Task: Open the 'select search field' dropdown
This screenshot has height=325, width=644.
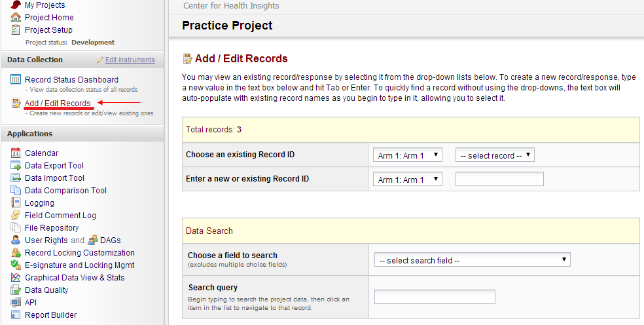Action: [472, 260]
